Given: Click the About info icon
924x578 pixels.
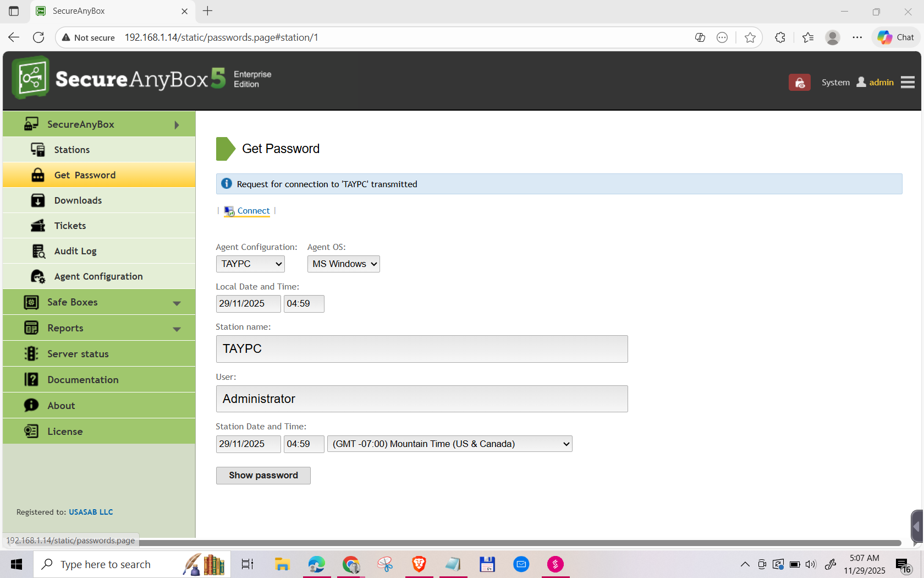Looking at the screenshot, I should tap(31, 406).
